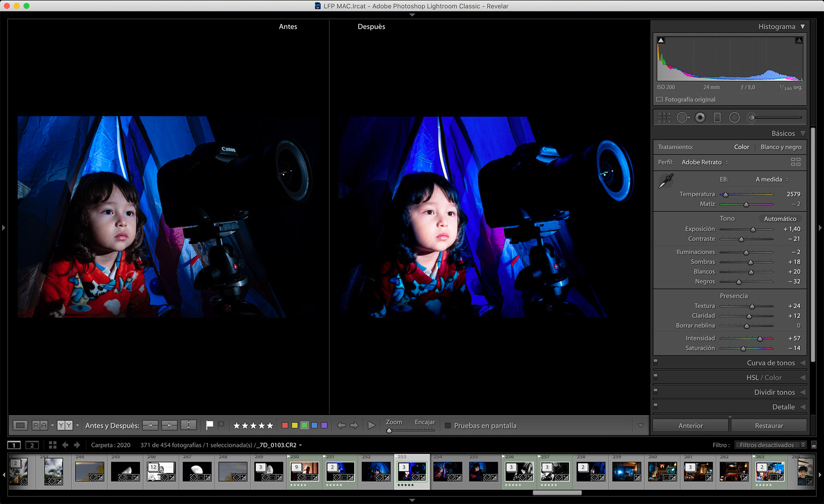The image size is (824, 504).
Task: Toggle Curva de tonos panel switch
Action: coord(655,362)
